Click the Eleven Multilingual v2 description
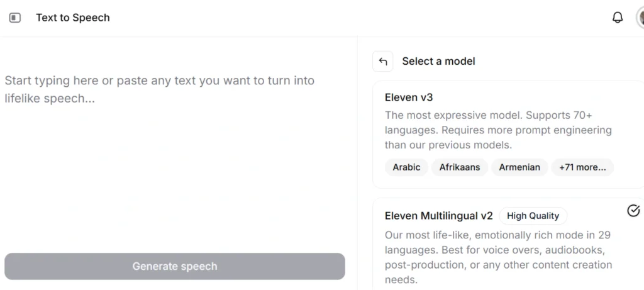The height and width of the screenshot is (290, 644). tap(498, 257)
